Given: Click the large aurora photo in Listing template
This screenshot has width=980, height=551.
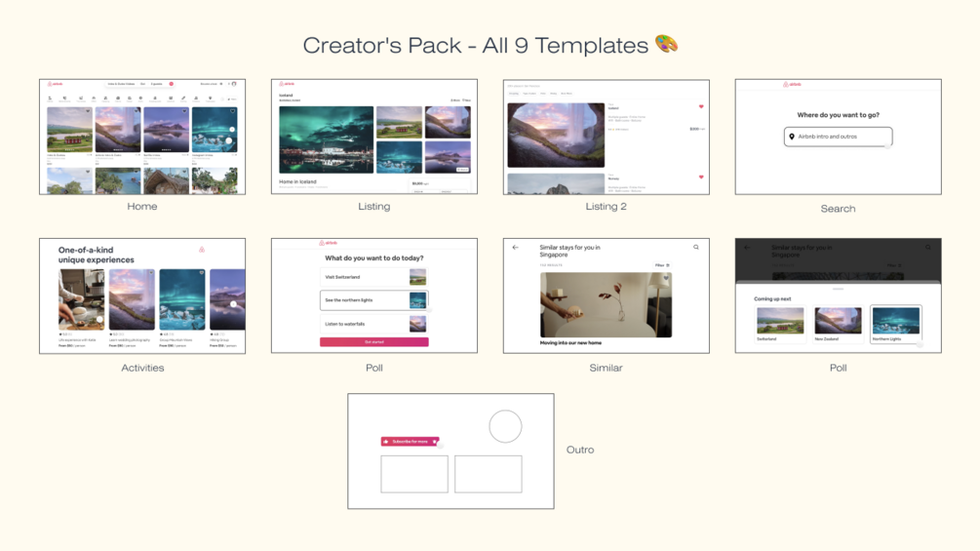Looking at the screenshot, I should pos(327,139).
